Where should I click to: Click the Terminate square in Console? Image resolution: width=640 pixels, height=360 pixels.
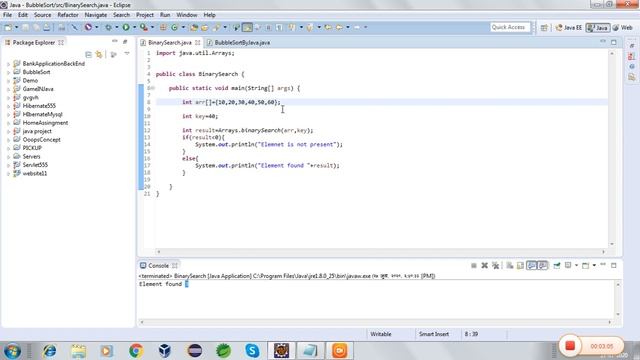click(474, 266)
